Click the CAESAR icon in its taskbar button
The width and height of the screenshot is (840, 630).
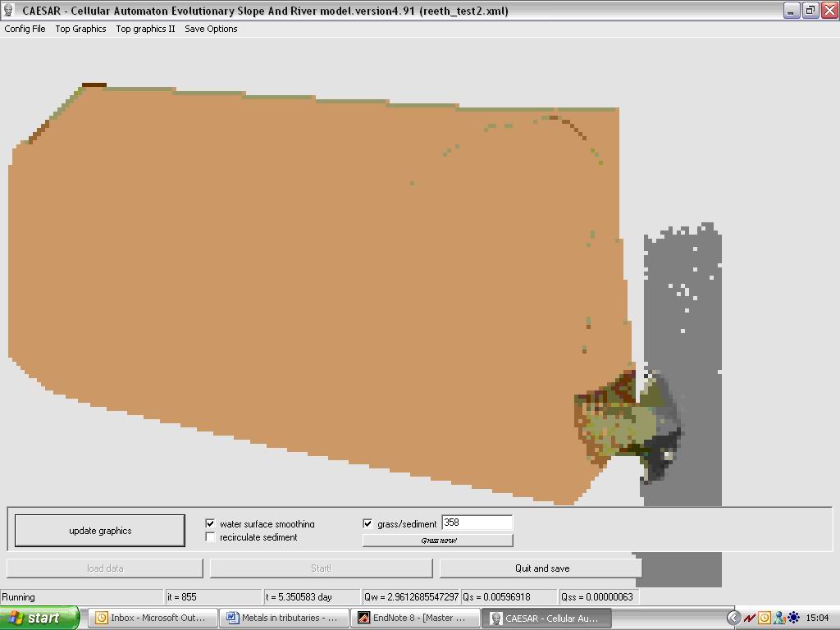click(x=496, y=619)
